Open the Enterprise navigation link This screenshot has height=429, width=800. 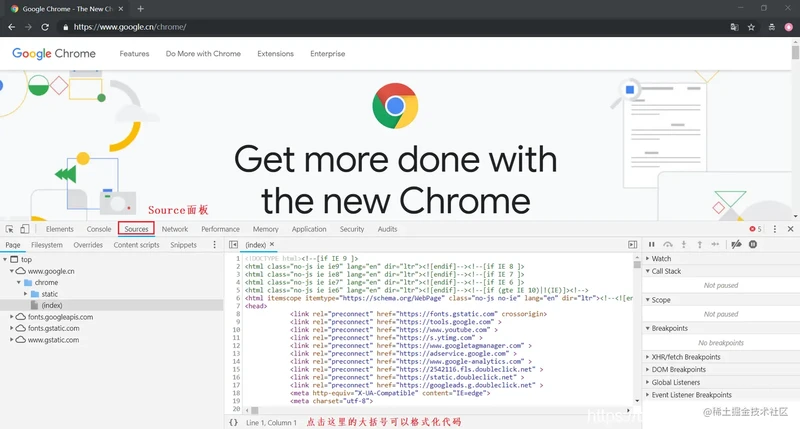coord(328,54)
